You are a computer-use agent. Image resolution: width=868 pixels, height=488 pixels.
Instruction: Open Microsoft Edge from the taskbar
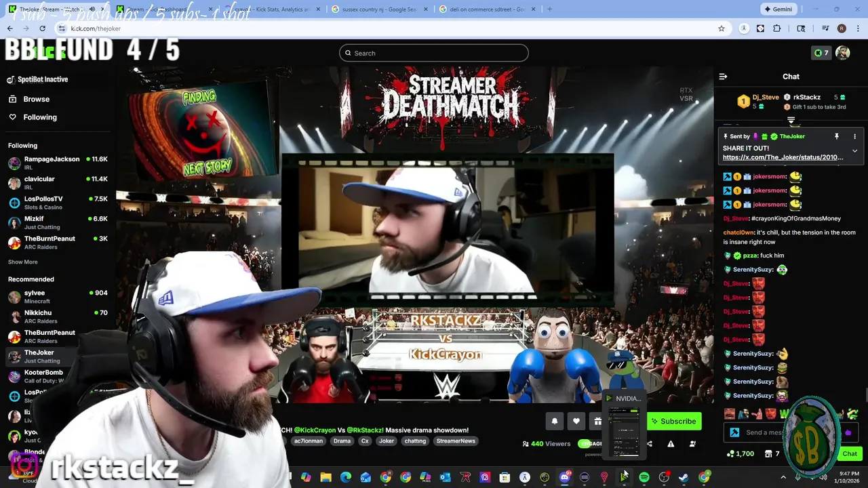click(x=346, y=477)
